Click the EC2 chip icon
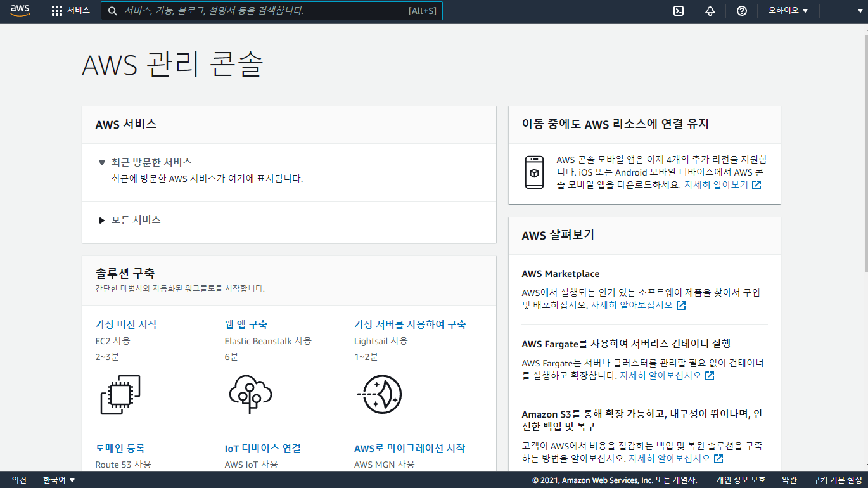The height and width of the screenshot is (488, 868). pyautogui.click(x=120, y=395)
